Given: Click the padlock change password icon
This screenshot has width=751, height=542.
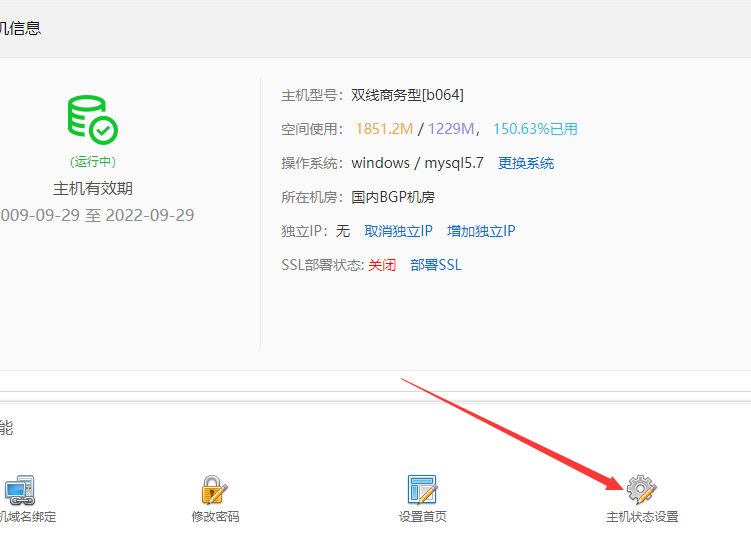Looking at the screenshot, I should (x=215, y=490).
